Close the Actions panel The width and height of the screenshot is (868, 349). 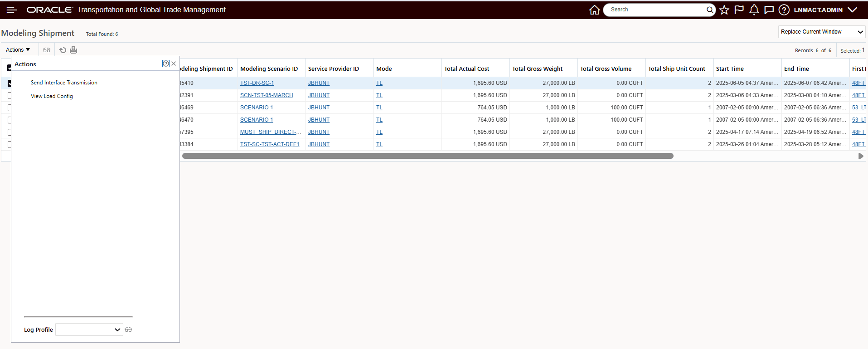click(174, 64)
